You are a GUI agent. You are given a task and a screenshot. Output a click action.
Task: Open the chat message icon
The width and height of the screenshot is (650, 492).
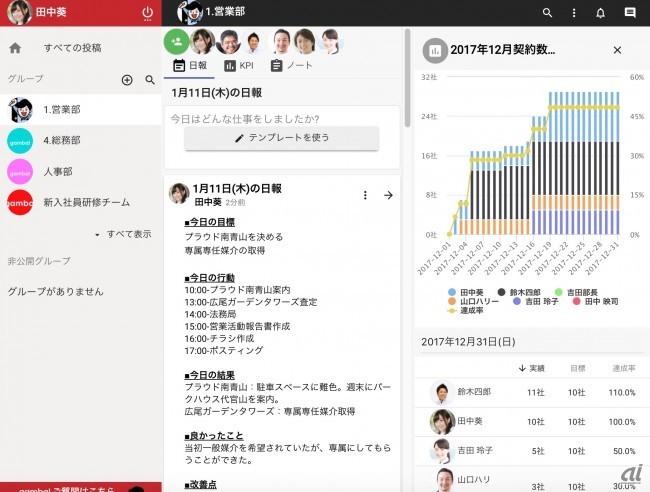[x=630, y=13]
